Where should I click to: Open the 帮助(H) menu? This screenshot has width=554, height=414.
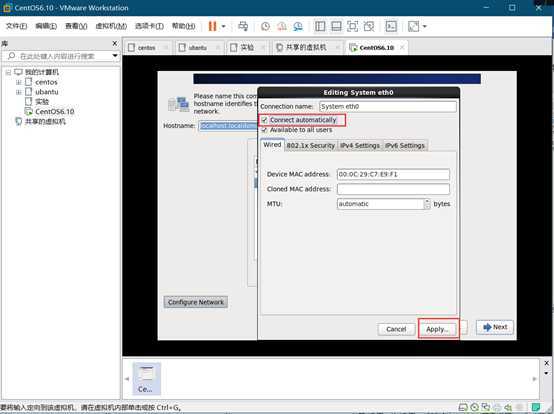click(183, 26)
